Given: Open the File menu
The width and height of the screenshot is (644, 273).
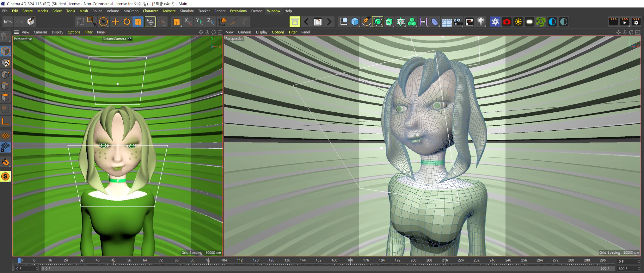Looking at the screenshot, I should tap(5, 11).
